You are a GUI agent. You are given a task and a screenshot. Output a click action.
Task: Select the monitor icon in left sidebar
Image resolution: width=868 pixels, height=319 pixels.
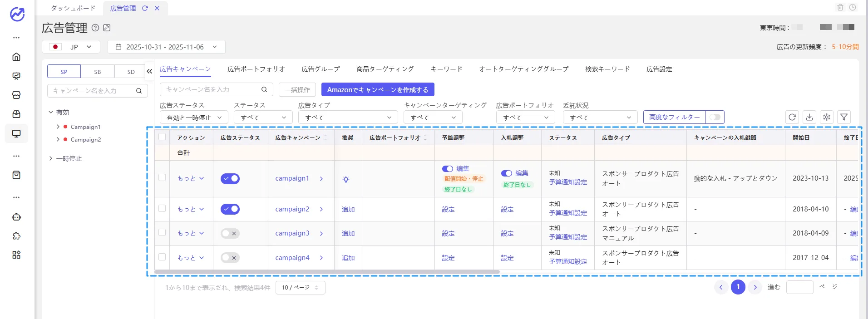tap(16, 133)
